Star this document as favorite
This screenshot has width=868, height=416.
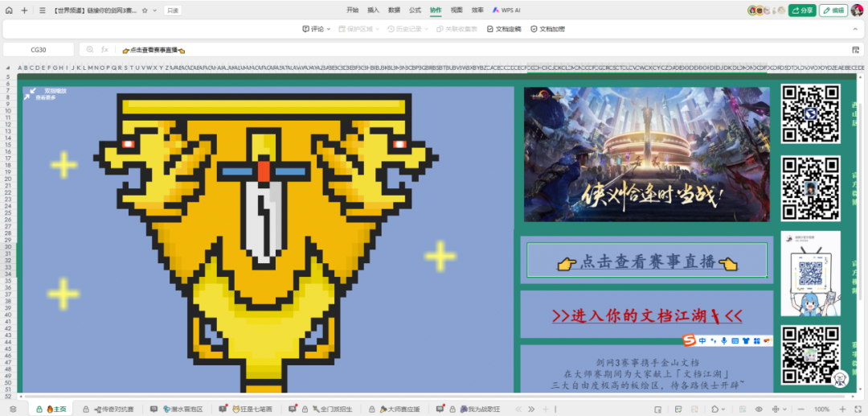pyautogui.click(x=145, y=10)
